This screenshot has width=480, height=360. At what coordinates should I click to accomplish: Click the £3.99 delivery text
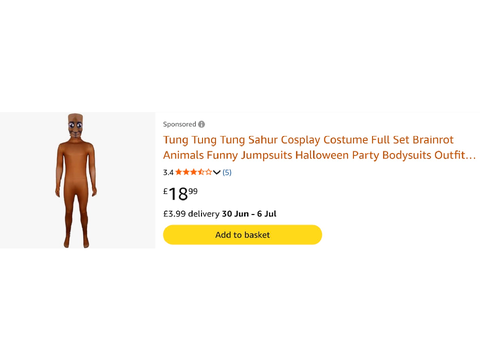[191, 214]
